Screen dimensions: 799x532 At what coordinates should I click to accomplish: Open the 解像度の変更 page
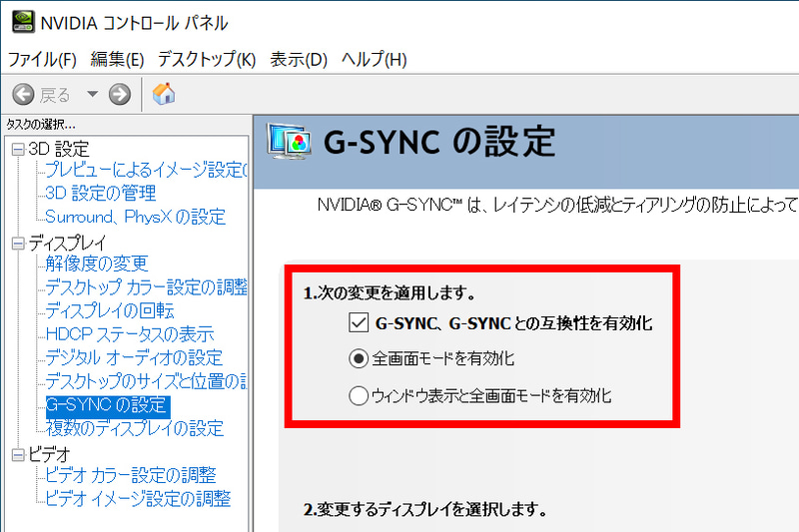tap(96, 264)
